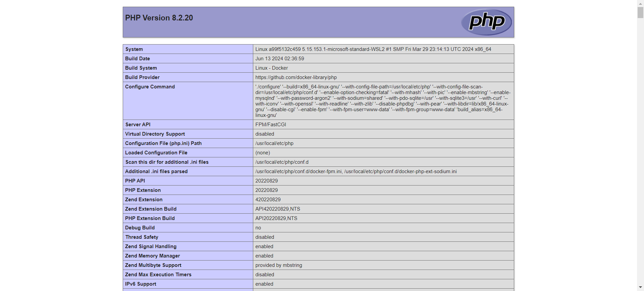Image resolution: width=644 pixels, height=291 pixels.
Task: Click disabled value for Zend Max Execution Timers
Action: coord(265,275)
